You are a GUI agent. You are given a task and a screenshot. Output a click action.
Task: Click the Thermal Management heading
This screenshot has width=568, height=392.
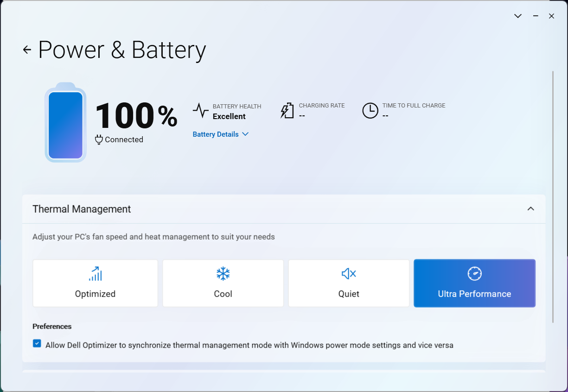[82, 209]
